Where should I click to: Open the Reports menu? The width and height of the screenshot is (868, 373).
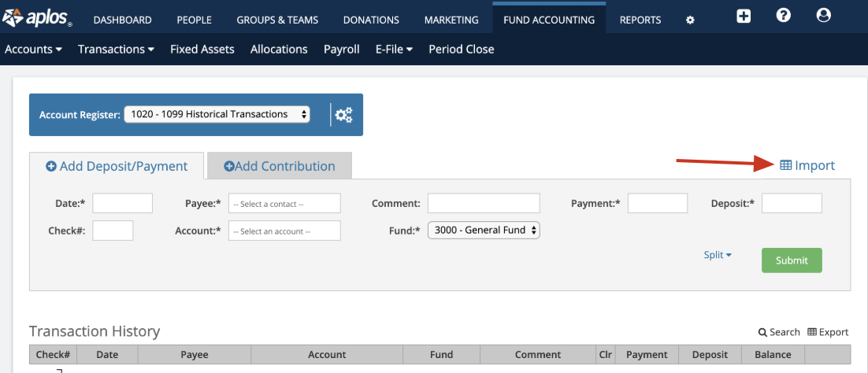pos(640,20)
